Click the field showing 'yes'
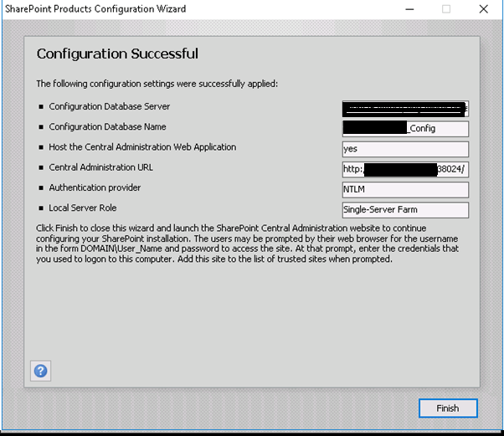504x436 pixels. (405, 149)
